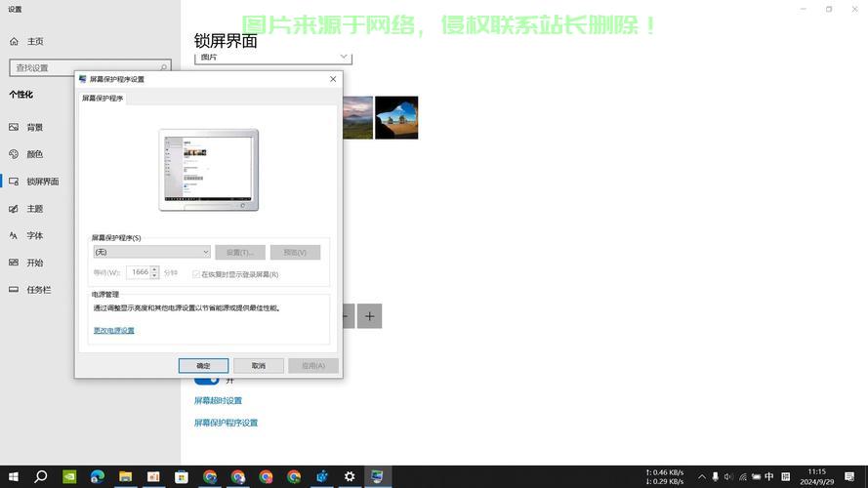
Task: Click the partially hidden toggle below the dialog
Action: pos(206,381)
